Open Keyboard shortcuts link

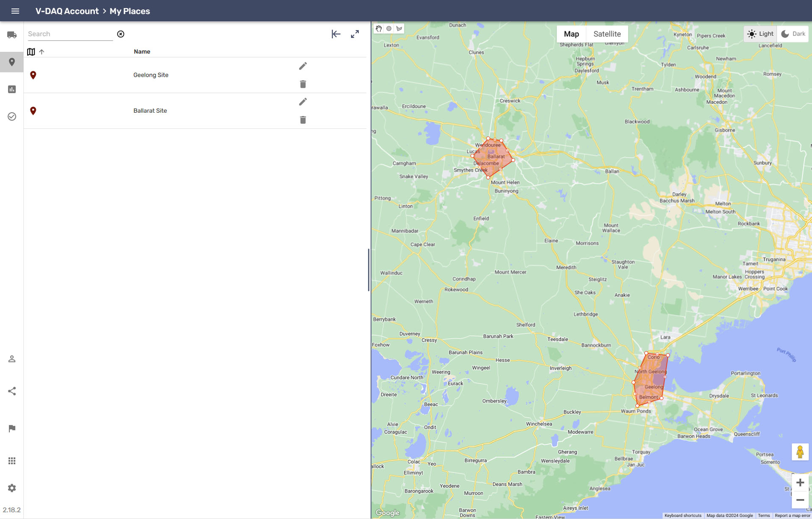coord(683,516)
